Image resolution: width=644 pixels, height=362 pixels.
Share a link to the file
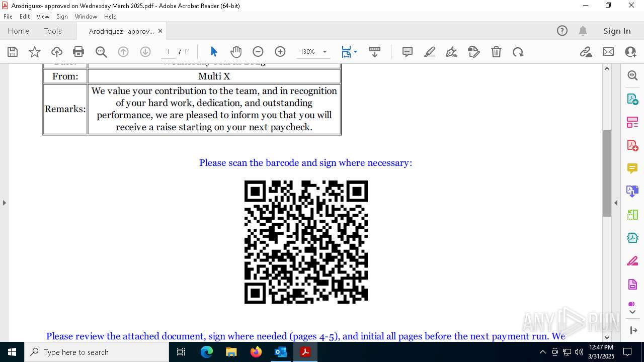pyautogui.click(x=586, y=52)
